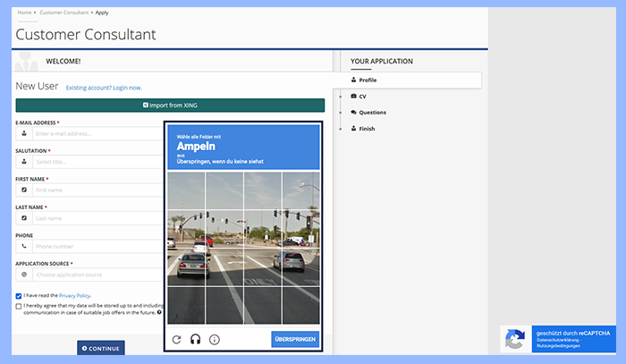Viewport: 626px width, 364px height.
Task: Check the data storage consent checkbox
Action: click(19, 307)
